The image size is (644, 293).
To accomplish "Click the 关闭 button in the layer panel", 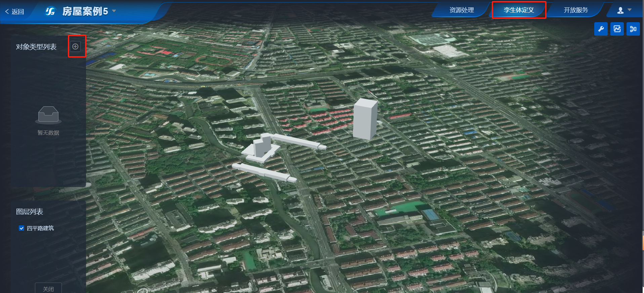I will tap(48, 289).
